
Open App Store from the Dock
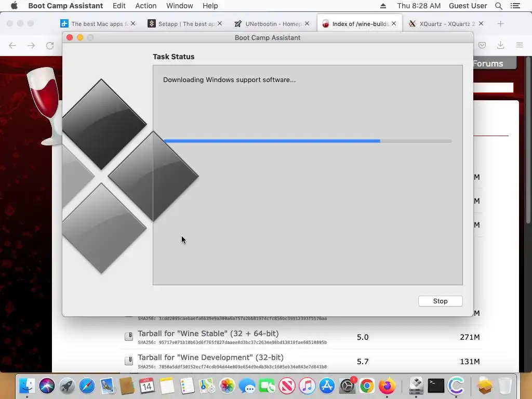(327, 386)
